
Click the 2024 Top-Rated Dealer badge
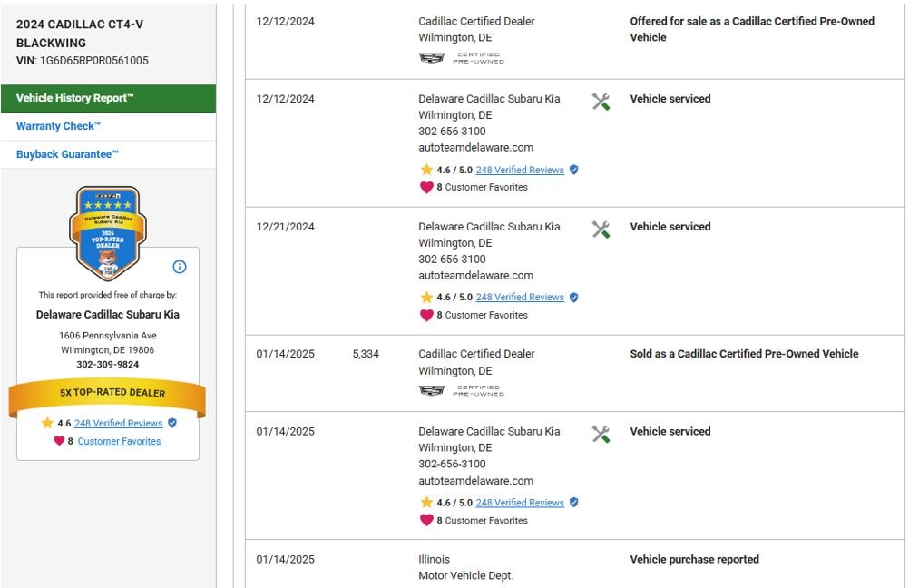(108, 232)
